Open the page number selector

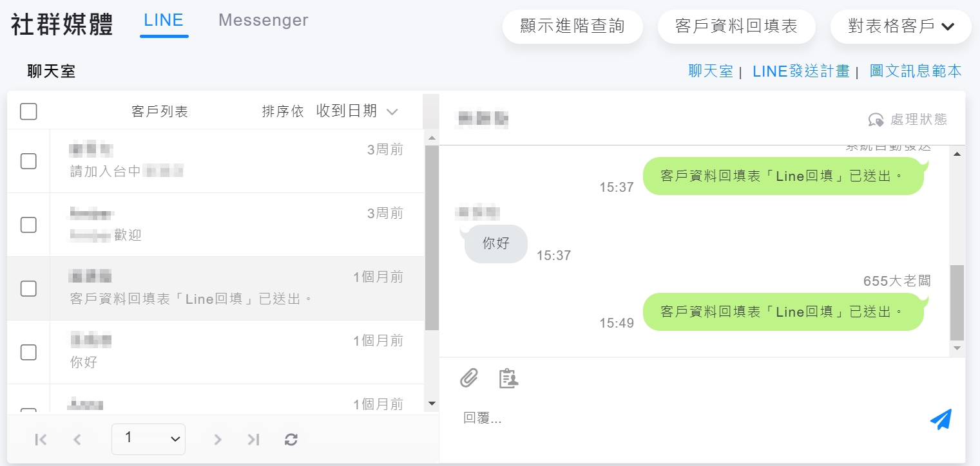click(148, 439)
